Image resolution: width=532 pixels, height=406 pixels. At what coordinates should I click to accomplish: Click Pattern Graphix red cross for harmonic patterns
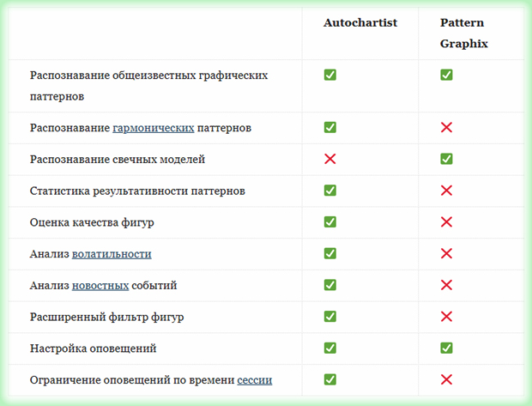click(446, 128)
